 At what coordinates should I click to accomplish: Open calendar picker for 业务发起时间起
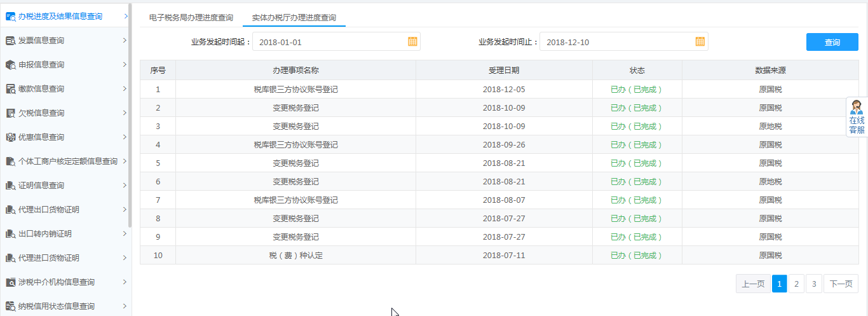(412, 42)
